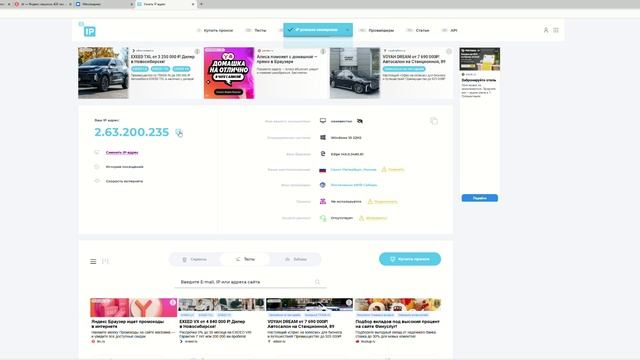Switch to the column view icon beside hamburger
The height and width of the screenshot is (360, 640).
click(105, 261)
